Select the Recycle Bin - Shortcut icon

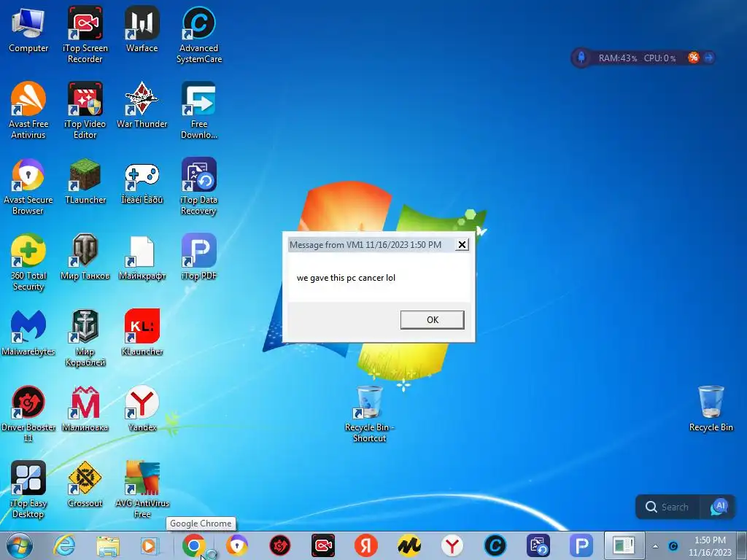tap(369, 414)
